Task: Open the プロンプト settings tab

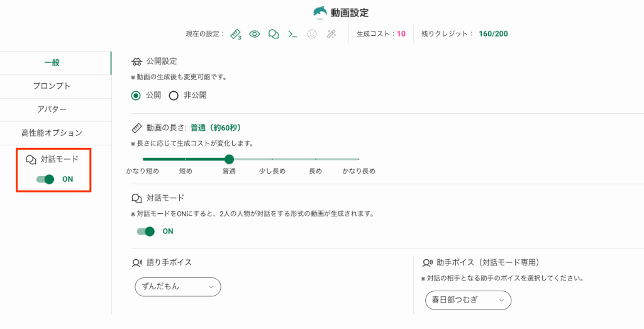Action: [x=52, y=86]
